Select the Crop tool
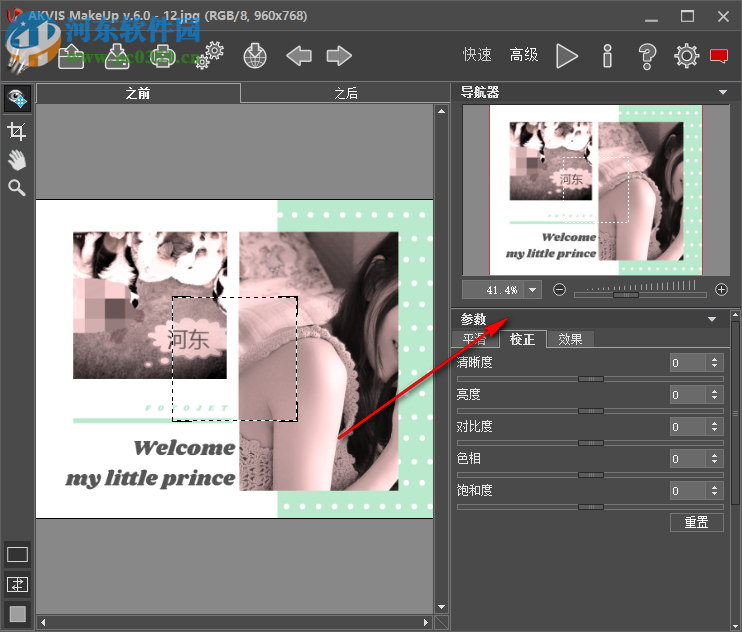This screenshot has width=742, height=632. (x=17, y=131)
